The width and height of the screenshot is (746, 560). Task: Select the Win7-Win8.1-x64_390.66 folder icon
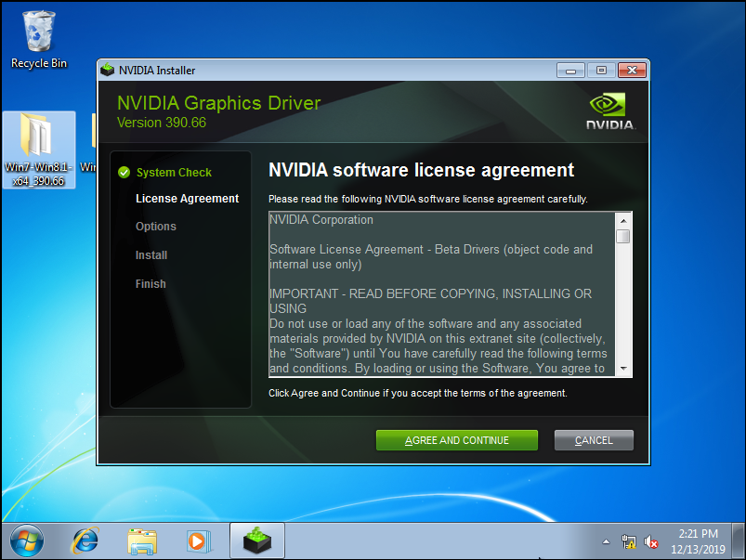[x=38, y=150]
